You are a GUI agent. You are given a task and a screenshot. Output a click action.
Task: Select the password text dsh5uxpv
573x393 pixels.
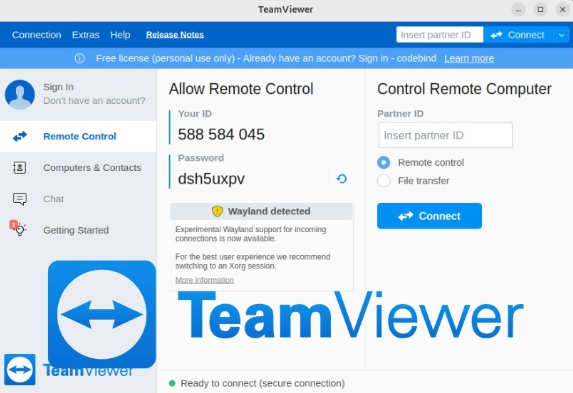(x=211, y=179)
